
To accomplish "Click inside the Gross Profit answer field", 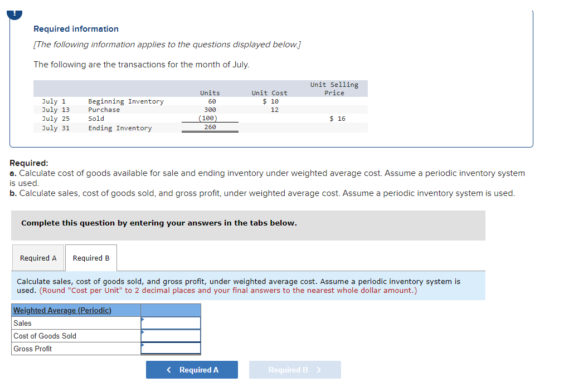I will pos(171,349).
